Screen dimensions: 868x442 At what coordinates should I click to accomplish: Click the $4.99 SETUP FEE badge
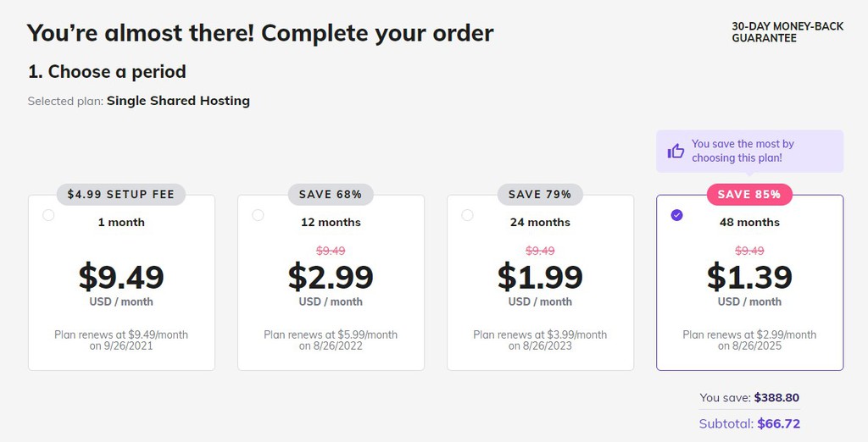121,195
